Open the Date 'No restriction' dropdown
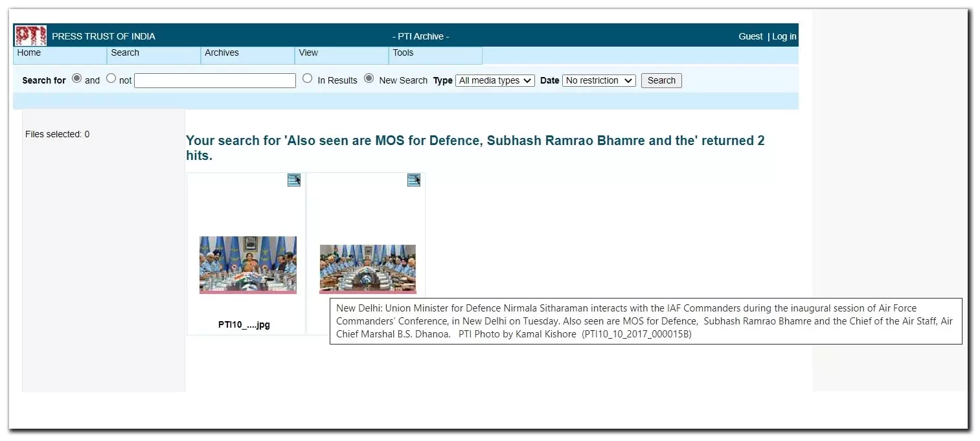This screenshot has width=980, height=441. pos(599,80)
